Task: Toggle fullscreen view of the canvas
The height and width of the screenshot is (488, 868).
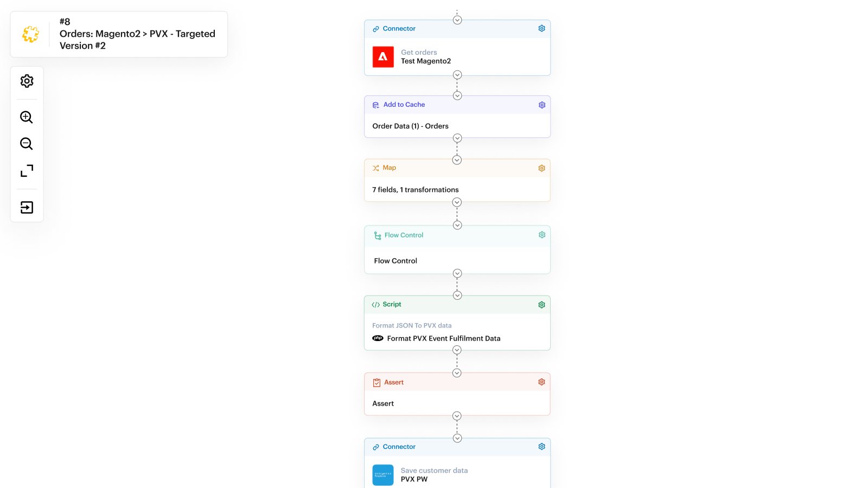Action: click(x=27, y=171)
